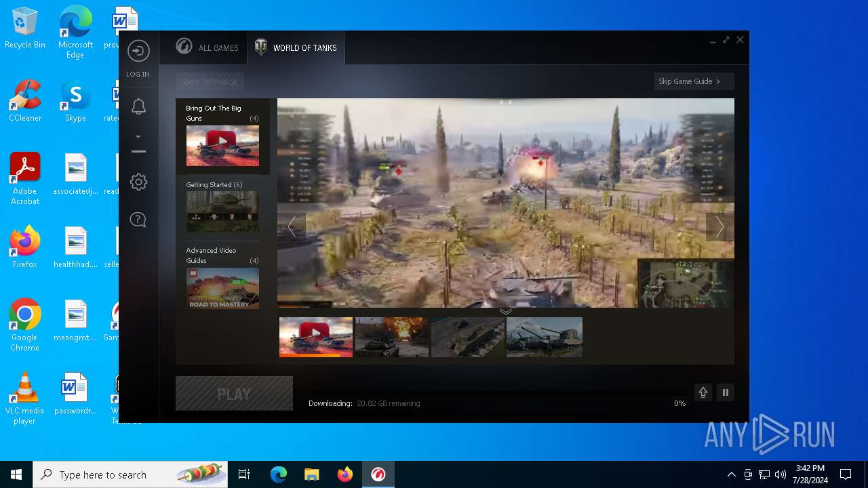
Task: Open the Firefox desktop shortcut
Action: click(x=25, y=247)
